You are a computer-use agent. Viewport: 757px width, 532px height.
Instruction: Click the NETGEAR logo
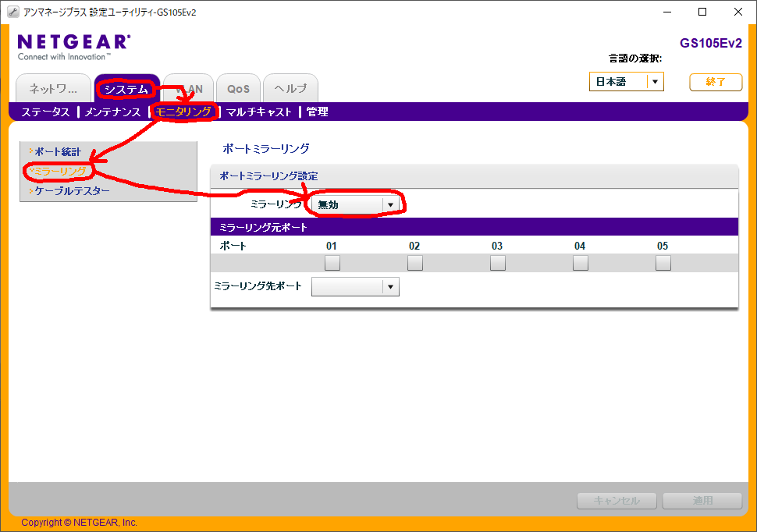[x=73, y=42]
